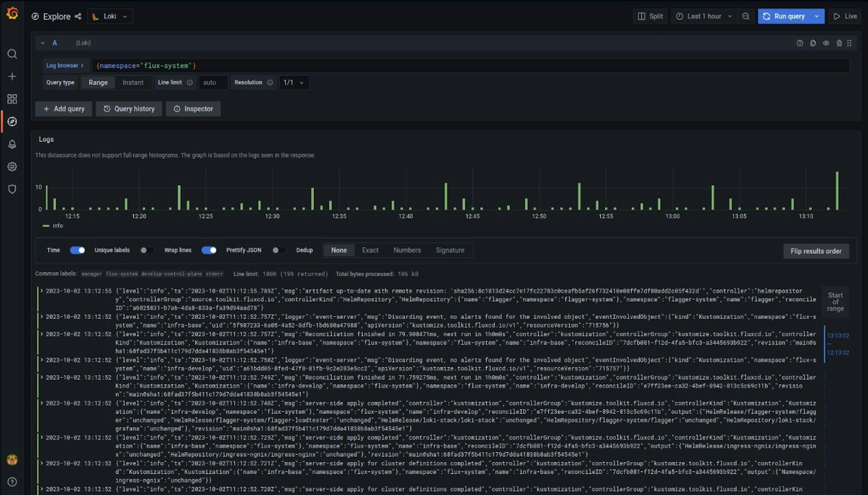868x495 pixels.
Task: Select Exact deduplication mode
Action: pos(370,250)
